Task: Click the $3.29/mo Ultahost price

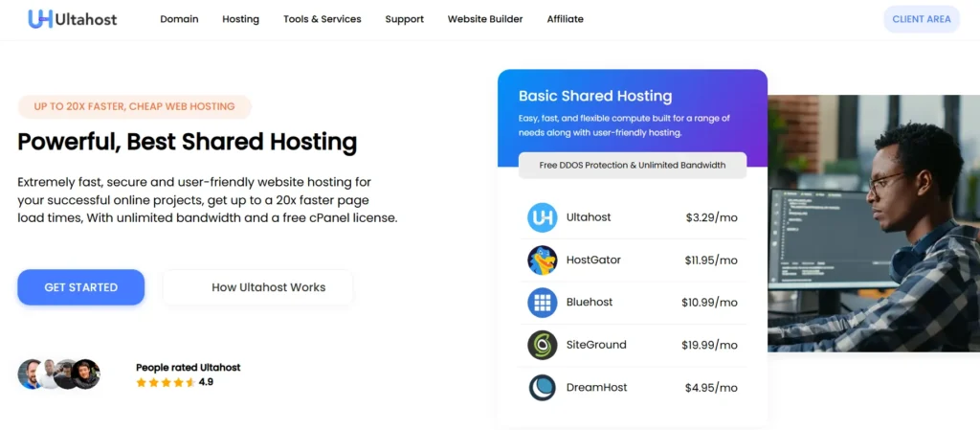Action: point(711,217)
